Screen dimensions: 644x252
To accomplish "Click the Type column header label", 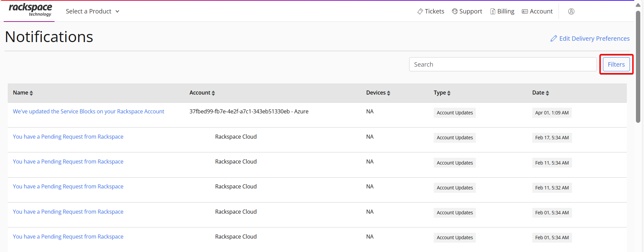I will coord(440,93).
